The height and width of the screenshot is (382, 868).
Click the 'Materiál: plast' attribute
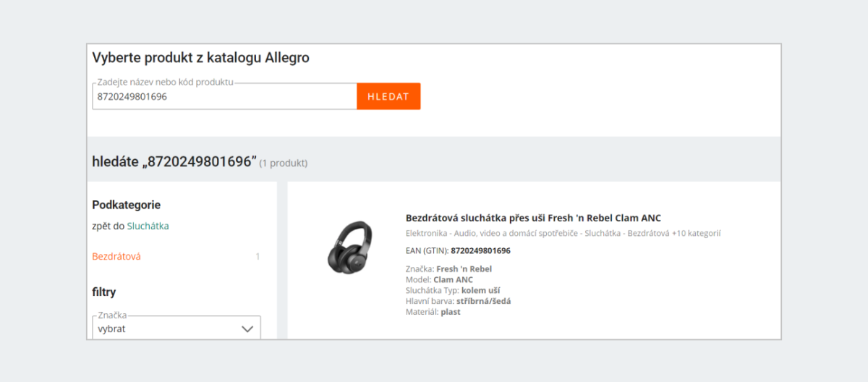(433, 312)
